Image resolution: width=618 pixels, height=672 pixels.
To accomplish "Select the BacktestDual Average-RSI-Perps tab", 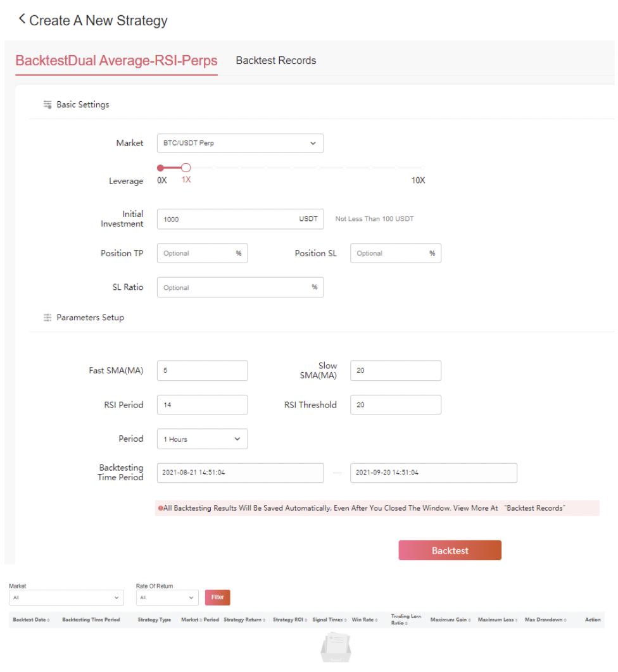I will pos(117,61).
